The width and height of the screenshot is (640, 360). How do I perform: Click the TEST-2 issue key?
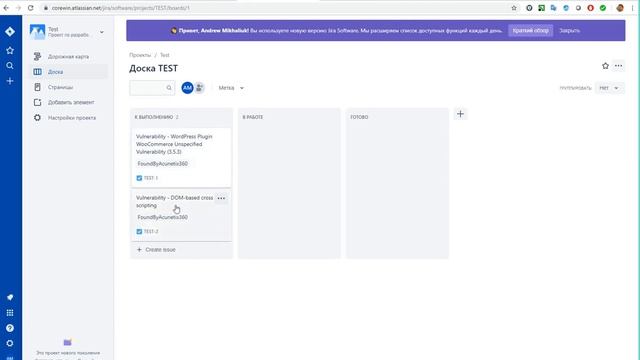(x=151, y=231)
